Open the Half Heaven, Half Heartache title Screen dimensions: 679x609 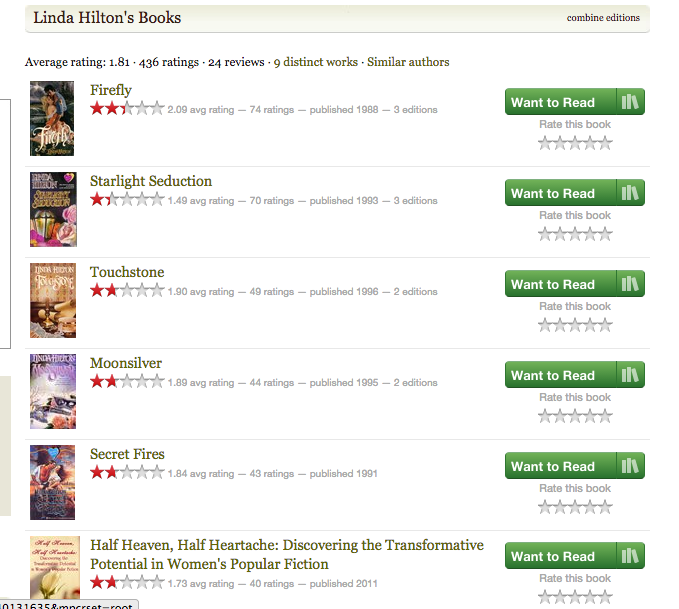point(287,554)
